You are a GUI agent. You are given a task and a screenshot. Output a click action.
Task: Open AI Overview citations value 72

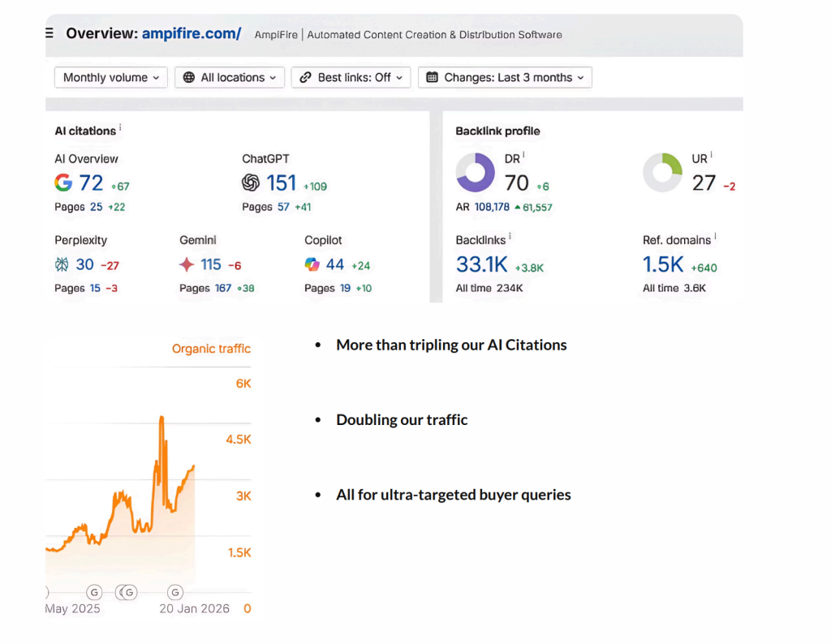(91, 183)
